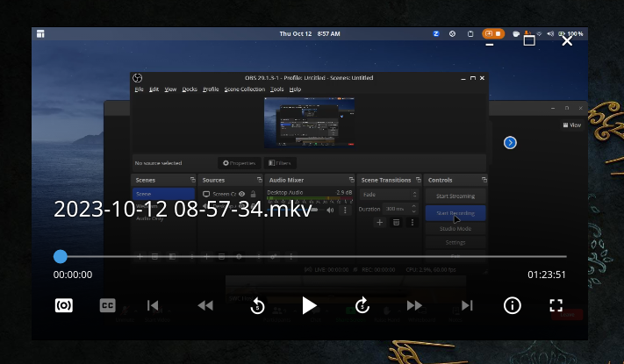The width and height of the screenshot is (624, 364).
Task: Open the File menu in recorded OBS window
Action: click(x=139, y=89)
